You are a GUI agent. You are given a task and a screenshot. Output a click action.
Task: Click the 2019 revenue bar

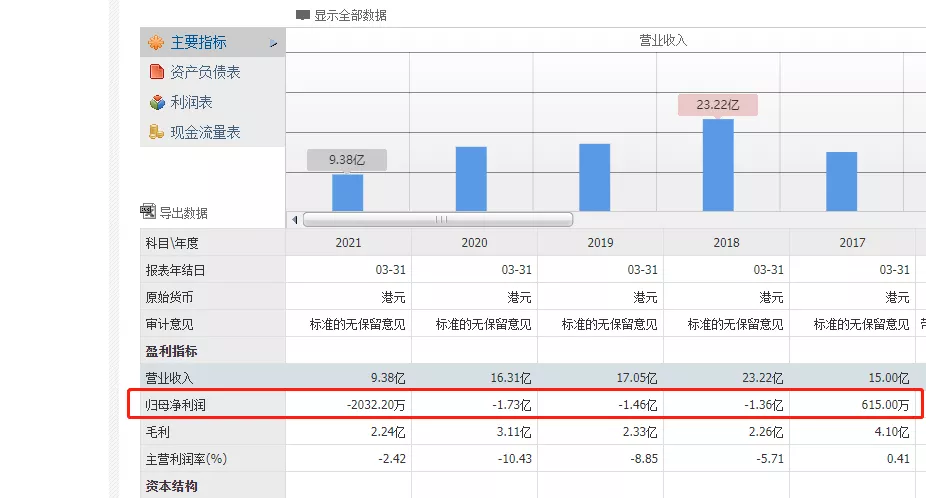tap(595, 177)
